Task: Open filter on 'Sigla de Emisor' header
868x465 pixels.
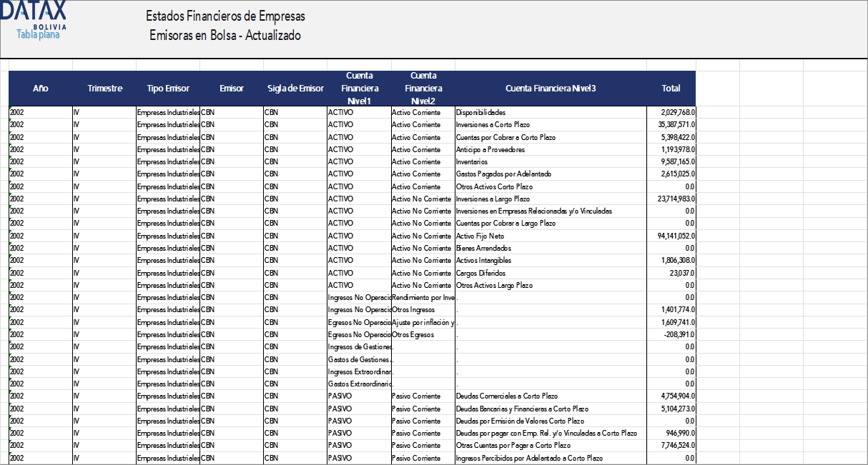Action: click(x=295, y=89)
